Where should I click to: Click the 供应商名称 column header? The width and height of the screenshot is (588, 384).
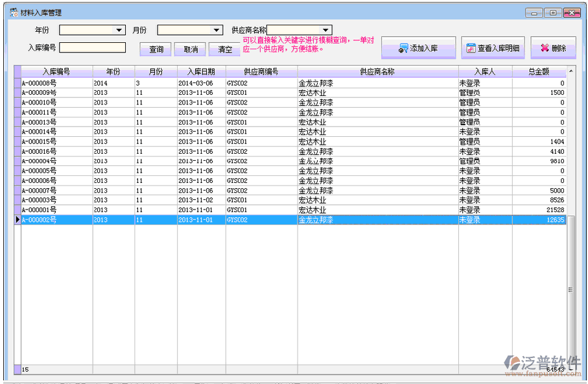(x=377, y=72)
